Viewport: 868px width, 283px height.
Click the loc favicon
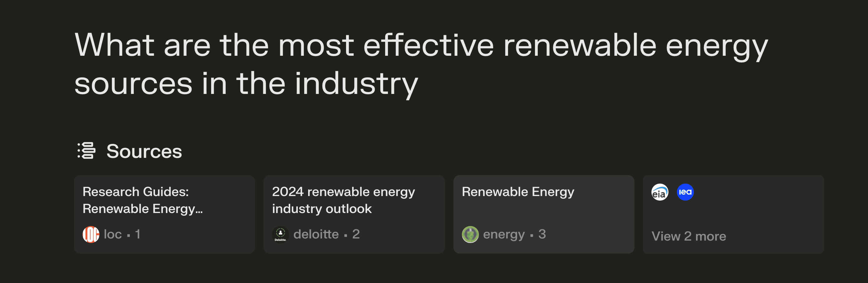91,234
